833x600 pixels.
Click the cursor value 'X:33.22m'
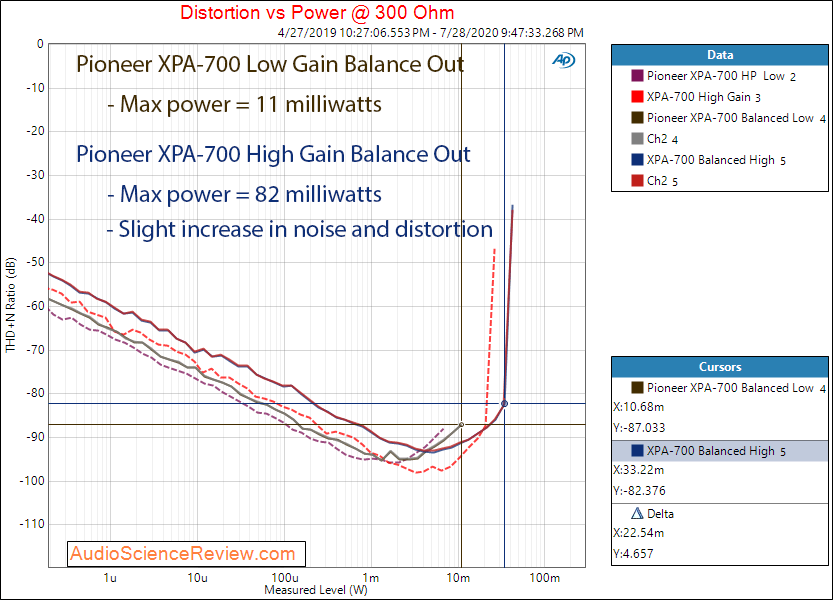point(639,470)
